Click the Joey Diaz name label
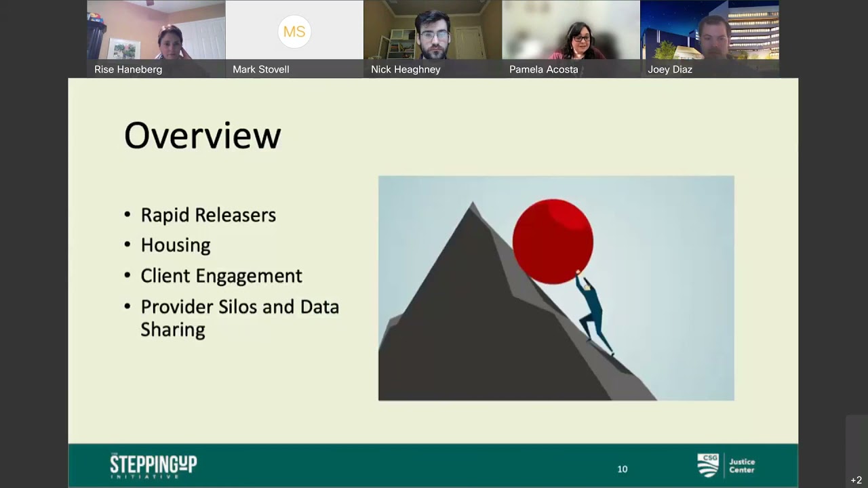The image size is (868, 488). tap(670, 69)
